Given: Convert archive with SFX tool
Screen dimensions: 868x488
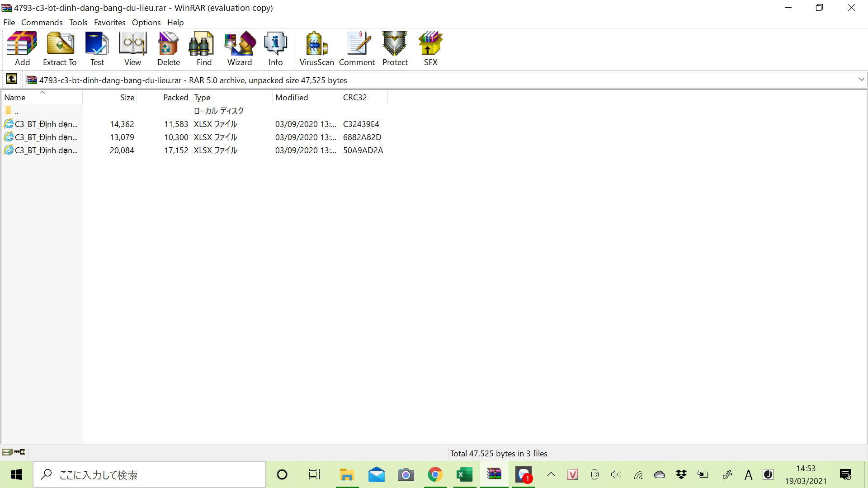Looking at the screenshot, I should pyautogui.click(x=430, y=49).
